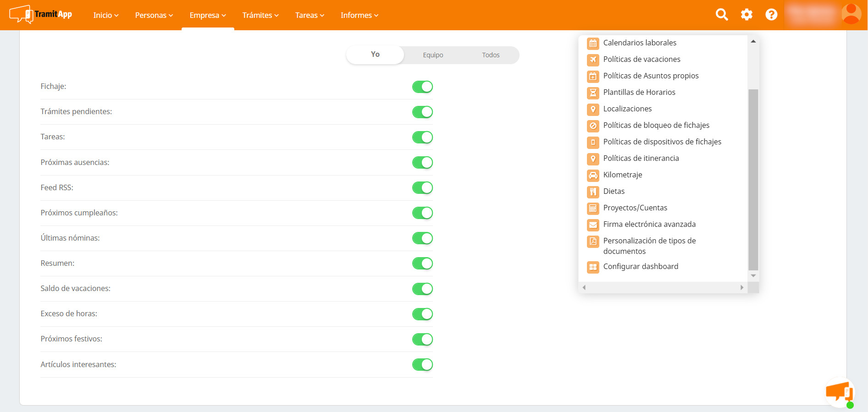Click the Configurar dashboard grid icon
The width and height of the screenshot is (868, 412).
tap(593, 267)
